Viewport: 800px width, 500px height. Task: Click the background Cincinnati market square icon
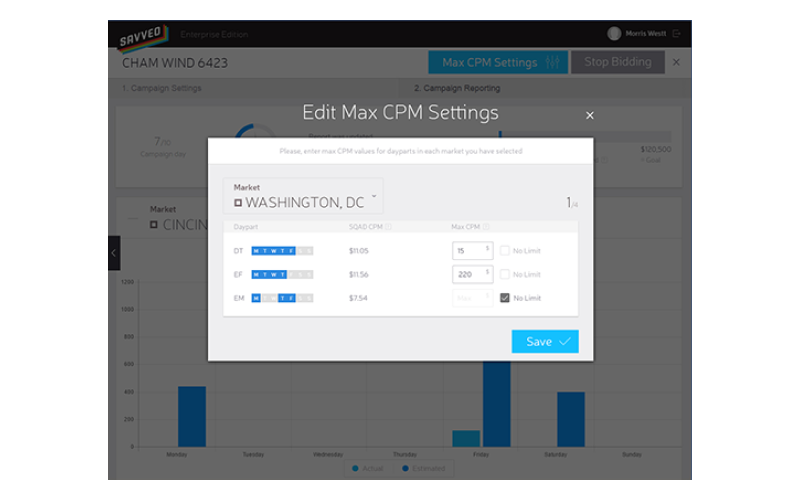(x=154, y=225)
